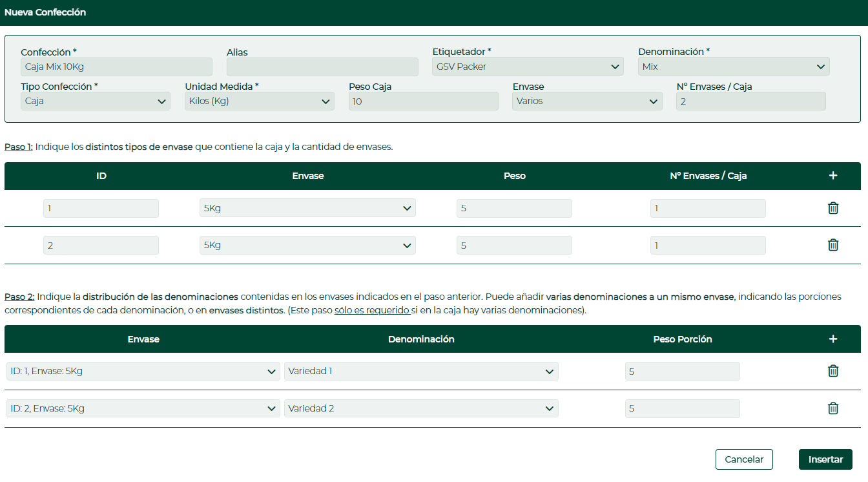Click the 'Unidad Medida *' field label

tap(222, 87)
